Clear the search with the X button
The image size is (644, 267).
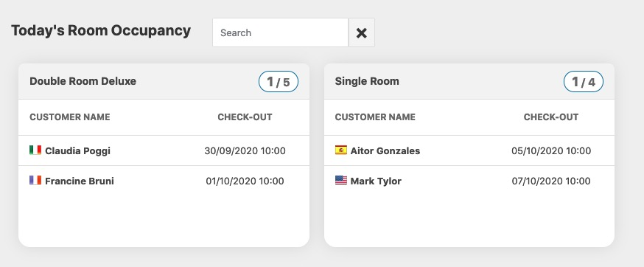(x=362, y=32)
